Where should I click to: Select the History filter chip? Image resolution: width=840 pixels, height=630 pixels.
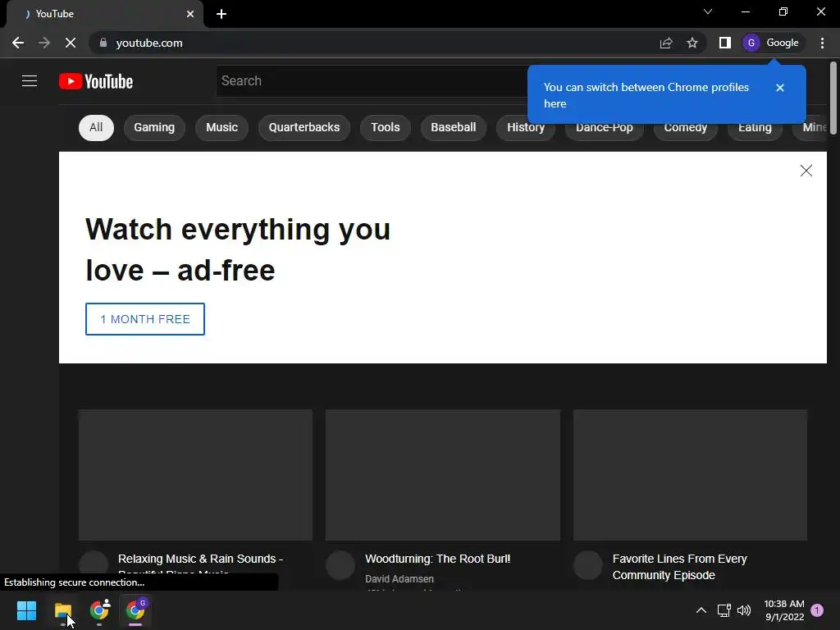click(x=526, y=129)
